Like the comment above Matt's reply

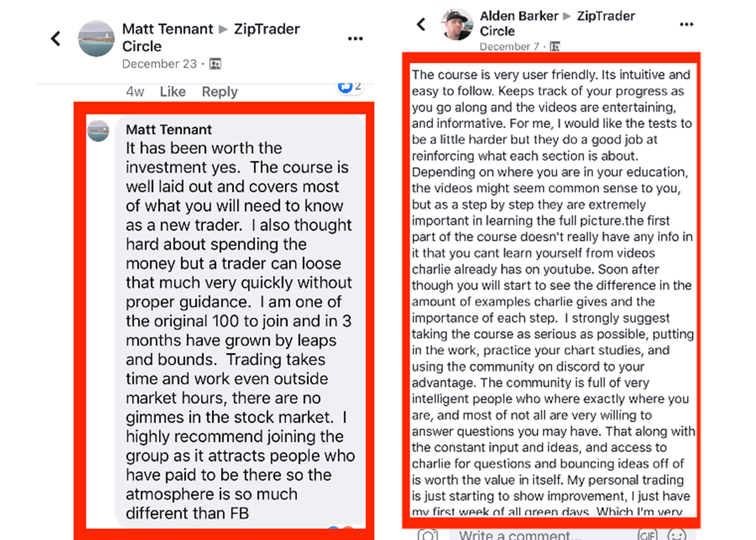click(x=173, y=92)
